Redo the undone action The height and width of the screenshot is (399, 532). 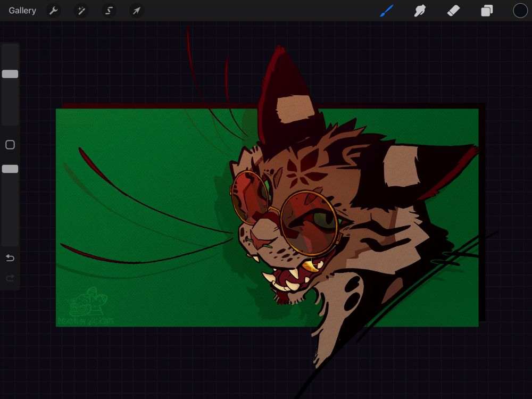click(10, 279)
